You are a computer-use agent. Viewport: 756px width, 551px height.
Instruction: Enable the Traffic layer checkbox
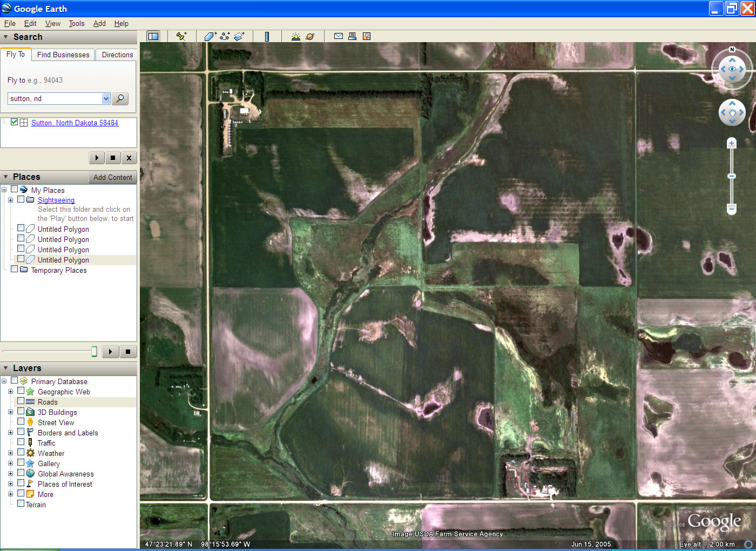coord(21,442)
